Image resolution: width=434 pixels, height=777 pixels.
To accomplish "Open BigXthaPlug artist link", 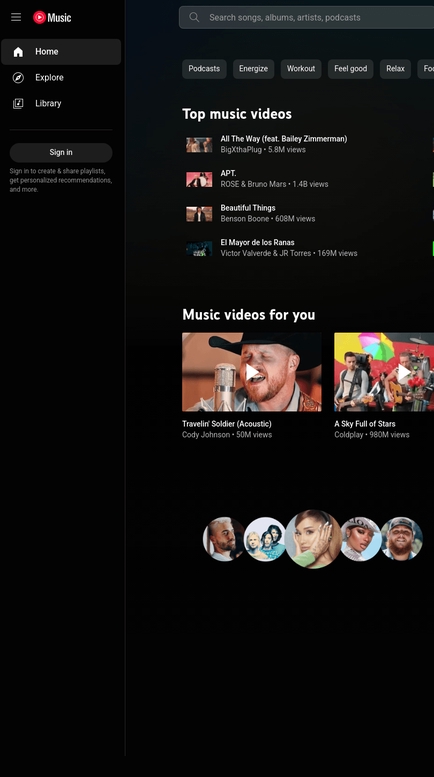I will pyautogui.click(x=241, y=150).
